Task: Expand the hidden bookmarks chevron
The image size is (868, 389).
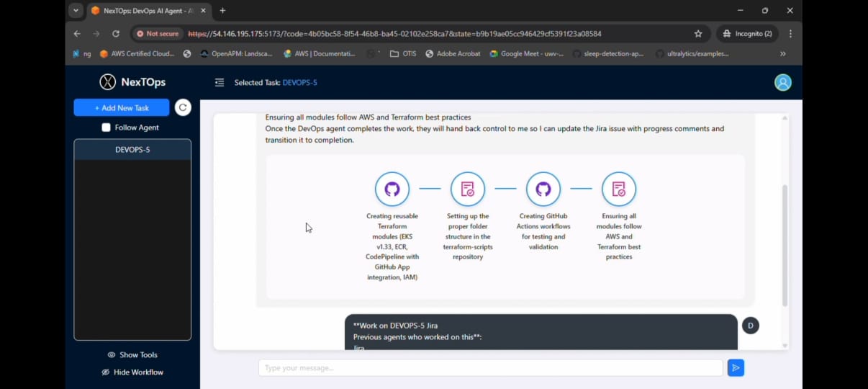Action: tap(783, 53)
